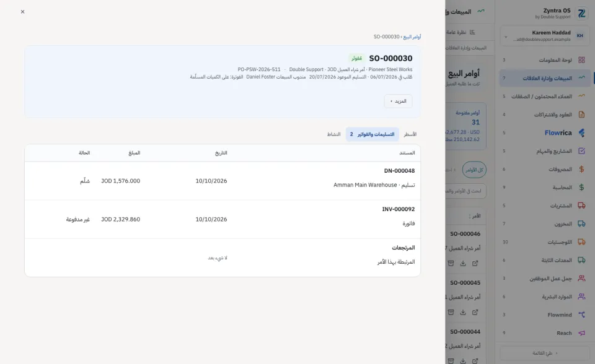
Task: Open the Flowmind module in sidebar
Action: point(545,314)
